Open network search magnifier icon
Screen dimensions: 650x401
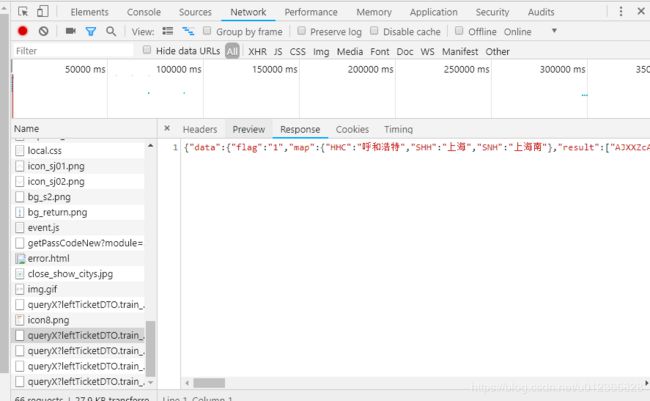pyautogui.click(x=111, y=31)
